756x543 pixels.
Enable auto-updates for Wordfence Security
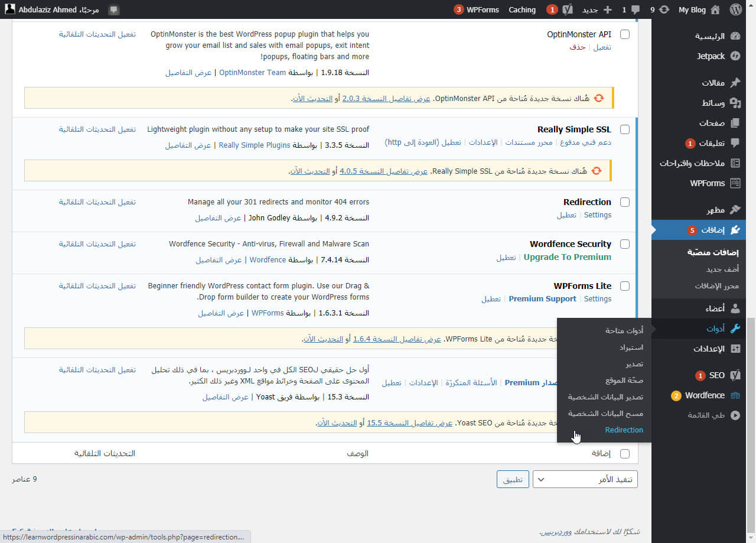pos(97,243)
